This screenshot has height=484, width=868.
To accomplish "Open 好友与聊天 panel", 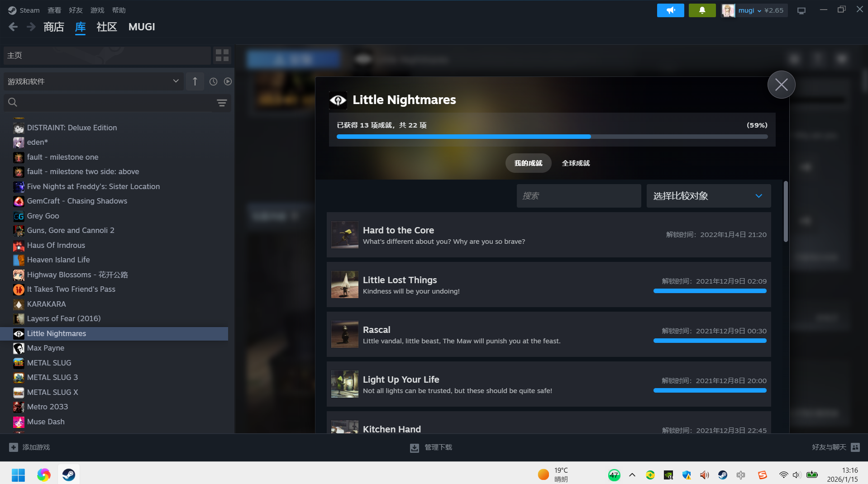I will pos(829,447).
